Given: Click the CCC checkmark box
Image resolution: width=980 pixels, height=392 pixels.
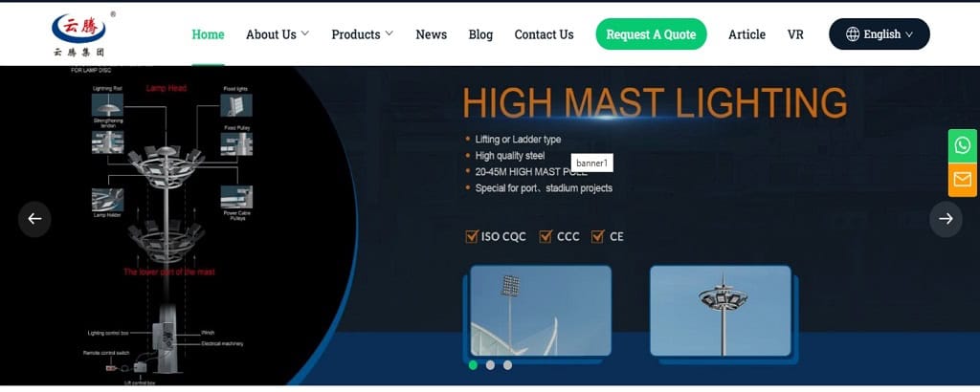Looking at the screenshot, I should coord(546,236).
